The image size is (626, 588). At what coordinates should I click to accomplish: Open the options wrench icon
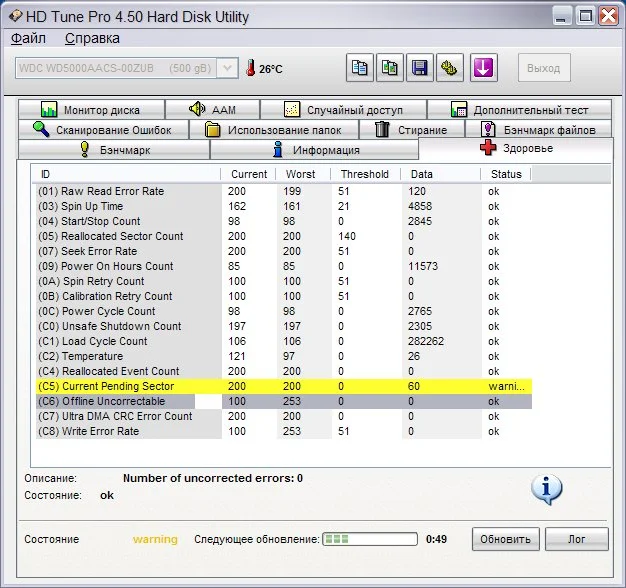pyautogui.click(x=450, y=68)
